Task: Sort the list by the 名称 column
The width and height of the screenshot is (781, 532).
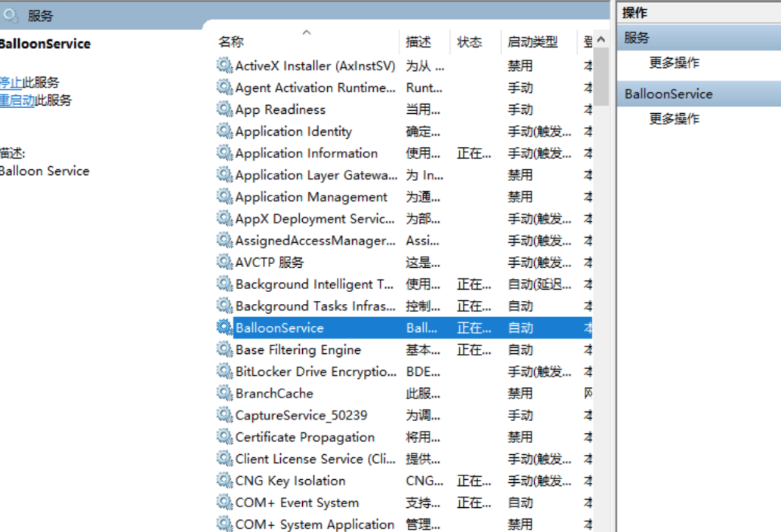Action: pos(231,42)
